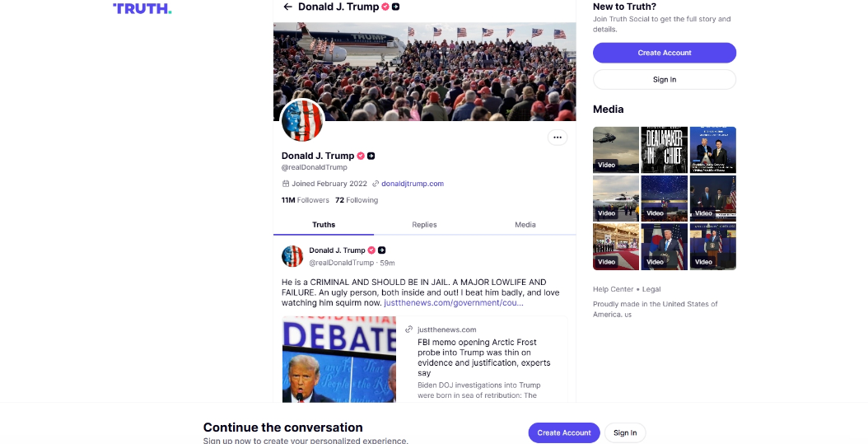Click the back arrow beside the header name
This screenshot has width=868, height=444.
tap(287, 7)
